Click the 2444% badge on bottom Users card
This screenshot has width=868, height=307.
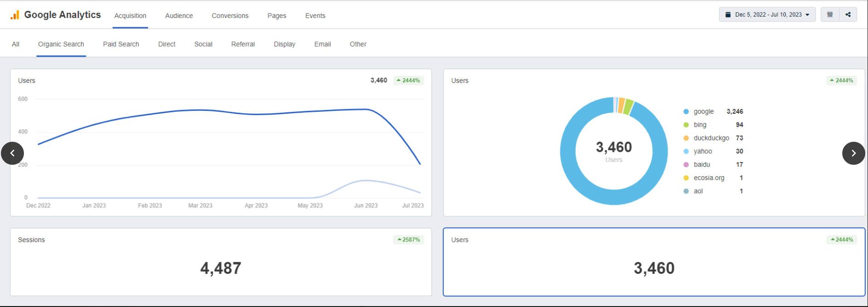click(x=841, y=240)
